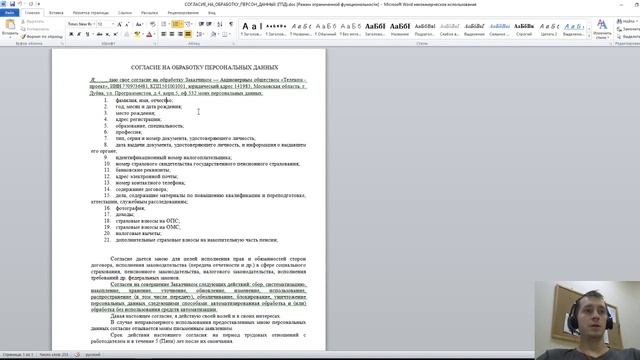Viewport: 640px width, 360px height.
Task: Align text left
Action: 164,34
